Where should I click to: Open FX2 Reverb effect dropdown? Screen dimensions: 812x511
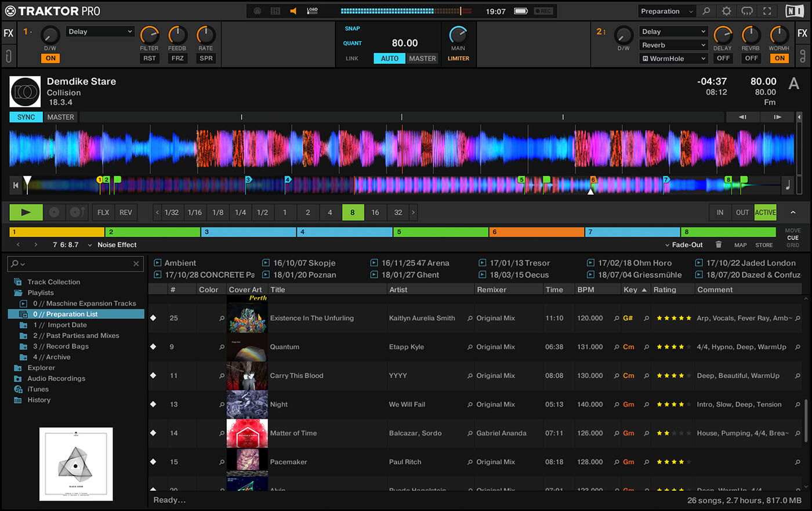click(674, 45)
